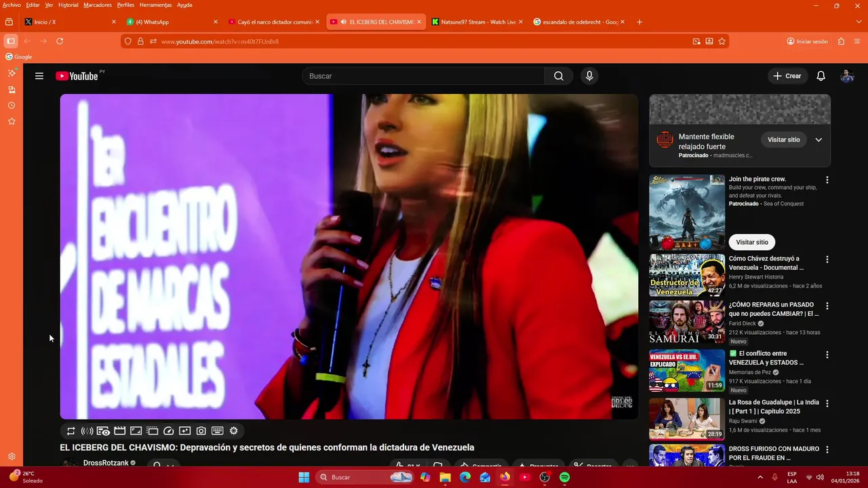
Task: Open keyboard shortcuts icon below the player
Action: point(218,431)
